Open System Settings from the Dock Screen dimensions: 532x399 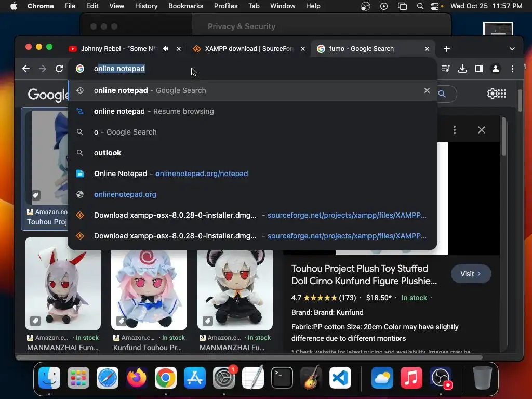(x=224, y=378)
